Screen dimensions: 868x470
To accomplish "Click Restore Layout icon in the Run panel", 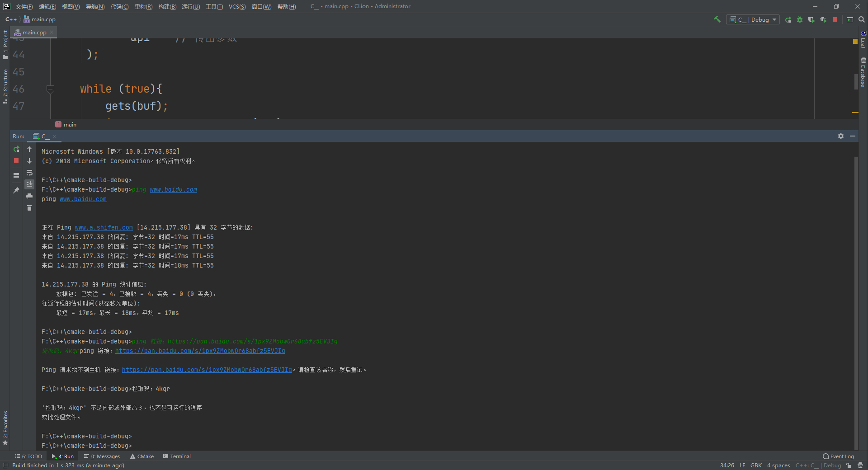I will 16,175.
